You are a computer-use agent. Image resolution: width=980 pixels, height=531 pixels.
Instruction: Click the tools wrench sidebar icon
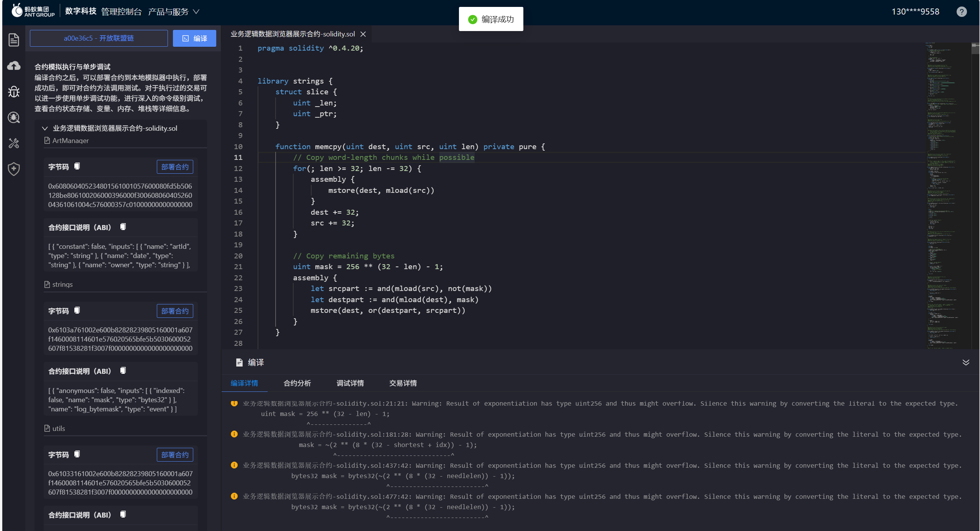click(x=14, y=143)
